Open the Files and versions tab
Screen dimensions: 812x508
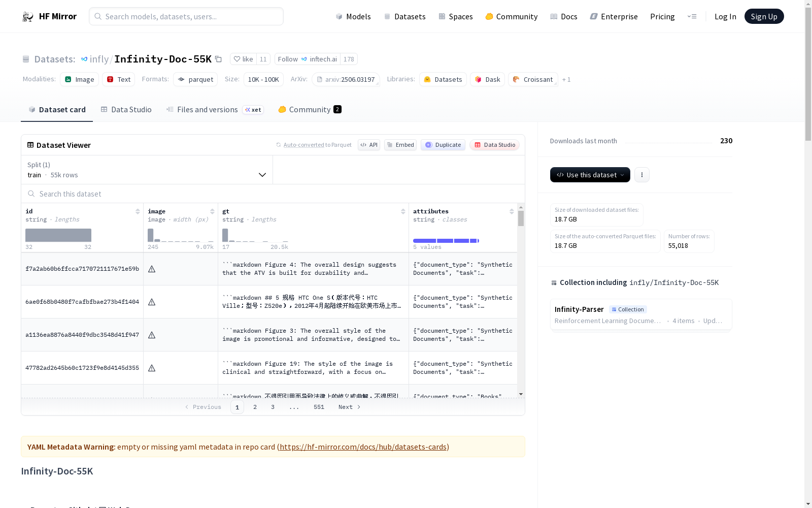[215, 110]
